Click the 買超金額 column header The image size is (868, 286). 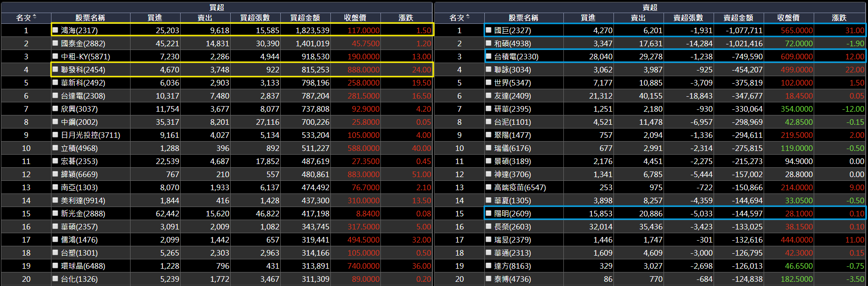click(305, 18)
